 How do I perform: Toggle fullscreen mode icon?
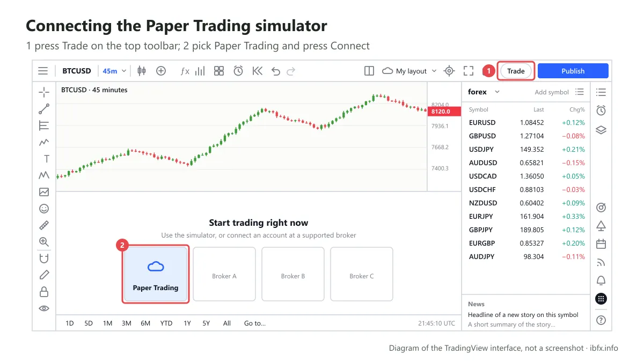point(469,71)
